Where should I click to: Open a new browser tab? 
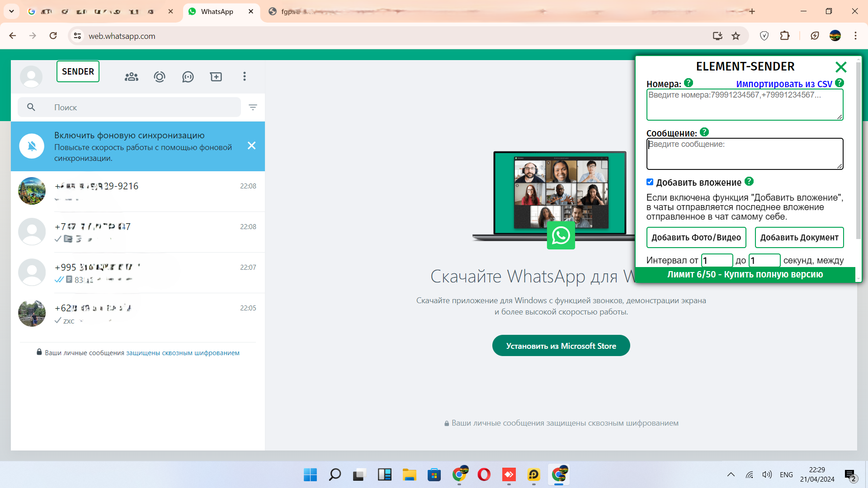[x=752, y=11]
